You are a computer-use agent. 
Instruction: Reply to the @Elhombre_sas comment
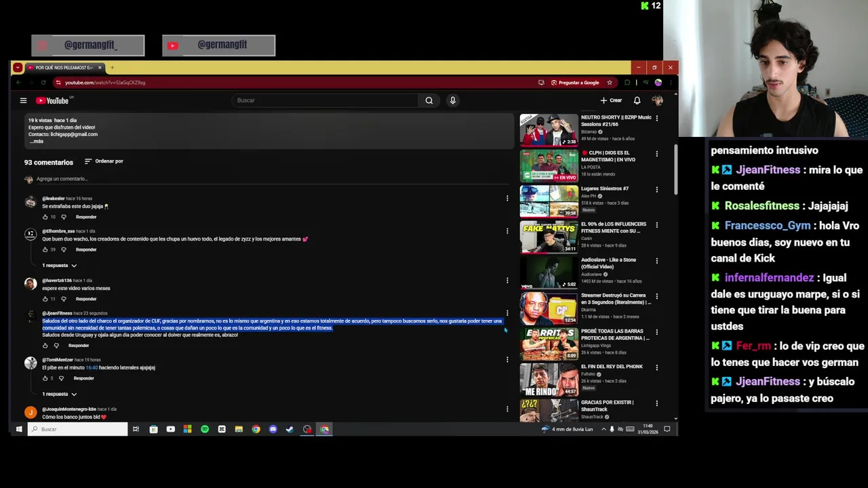click(86, 249)
